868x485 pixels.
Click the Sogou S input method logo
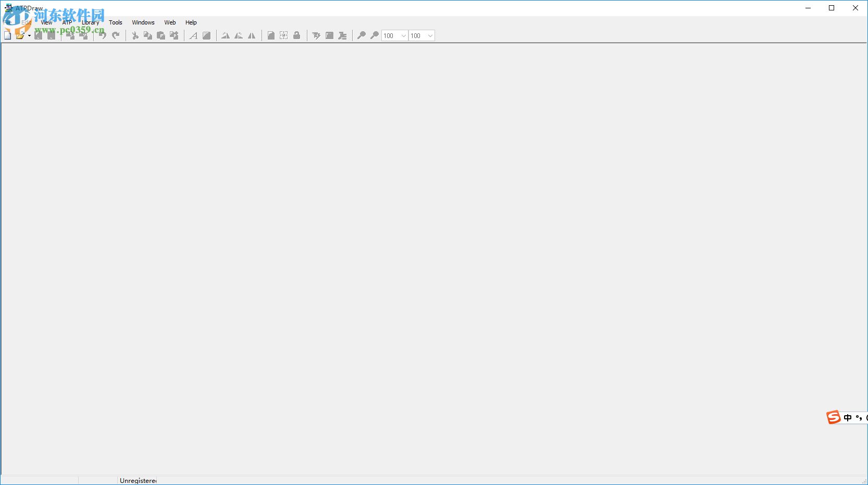coord(834,417)
